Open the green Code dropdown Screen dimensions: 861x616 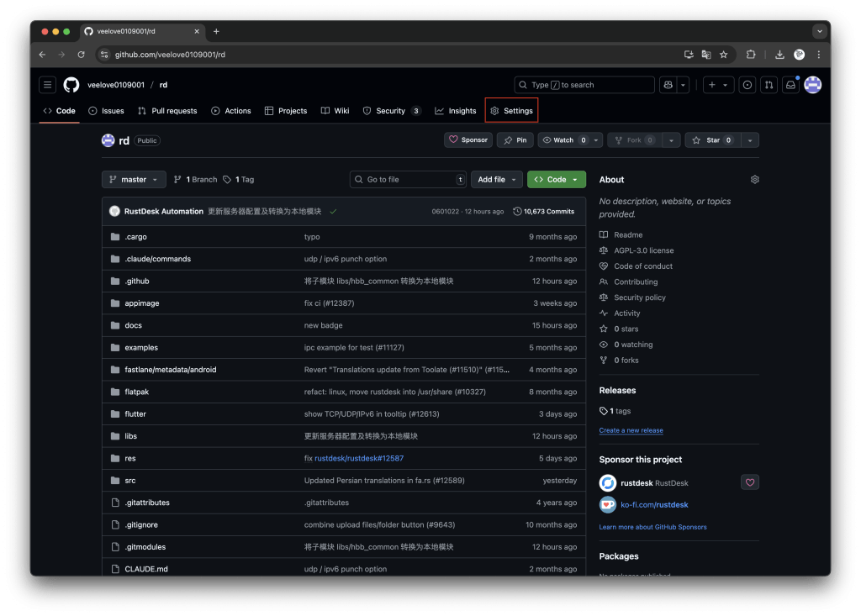(x=556, y=180)
